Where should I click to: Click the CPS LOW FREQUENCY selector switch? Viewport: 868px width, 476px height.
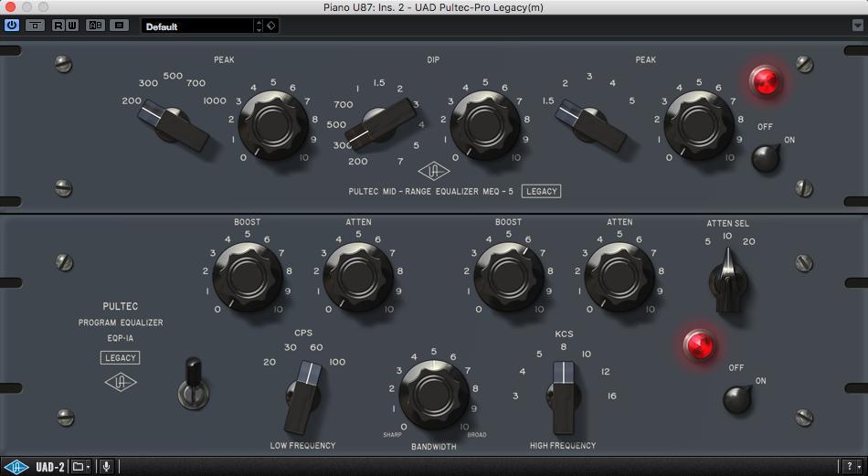[303, 397]
